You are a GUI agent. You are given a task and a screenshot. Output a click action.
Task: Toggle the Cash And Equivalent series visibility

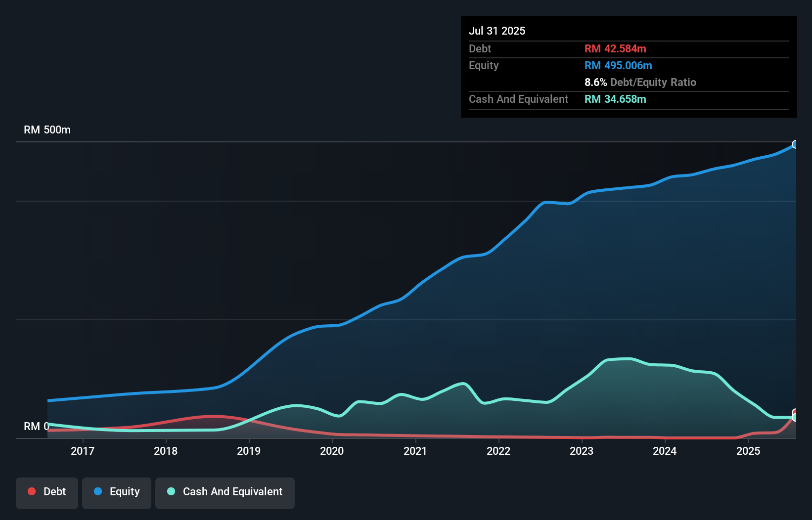[x=225, y=492]
